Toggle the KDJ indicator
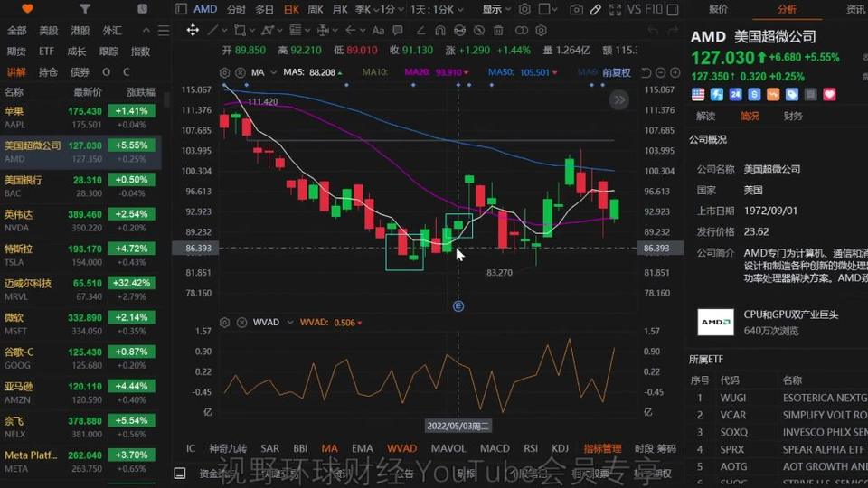This screenshot has width=868, height=488. (561, 448)
